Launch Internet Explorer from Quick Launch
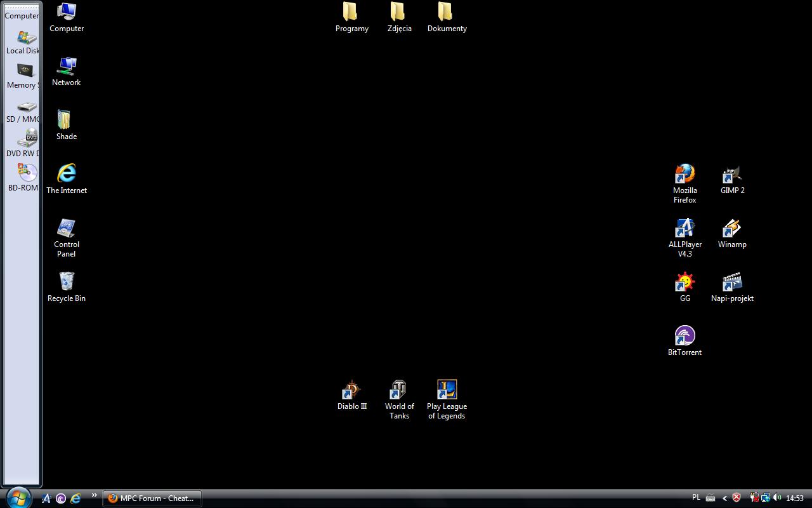Image resolution: width=812 pixels, height=508 pixels. click(75, 498)
